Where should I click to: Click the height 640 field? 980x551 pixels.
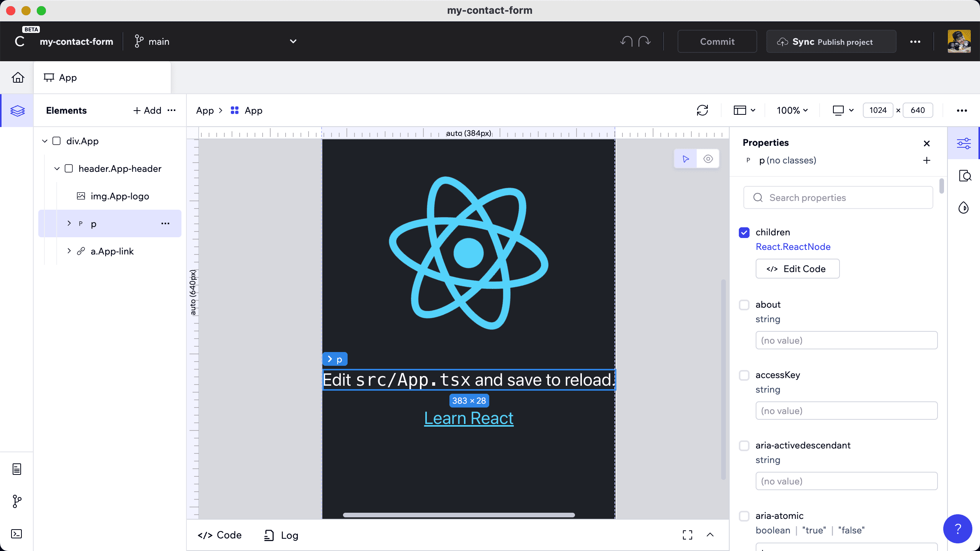tap(918, 111)
